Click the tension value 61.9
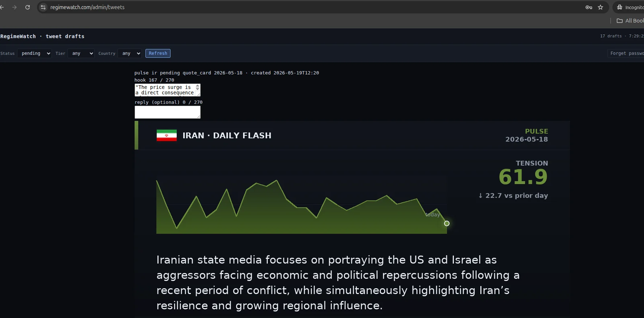Viewport: 644px width, 318px height. tap(523, 177)
